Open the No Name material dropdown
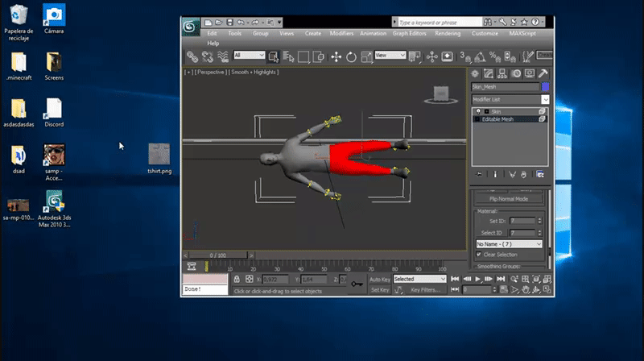 508,243
